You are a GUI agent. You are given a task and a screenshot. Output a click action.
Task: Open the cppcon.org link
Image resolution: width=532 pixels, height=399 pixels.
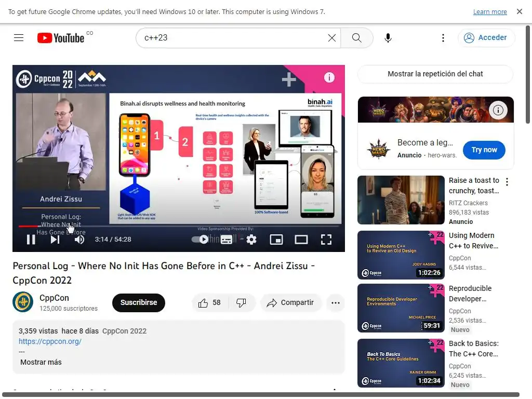pos(50,341)
